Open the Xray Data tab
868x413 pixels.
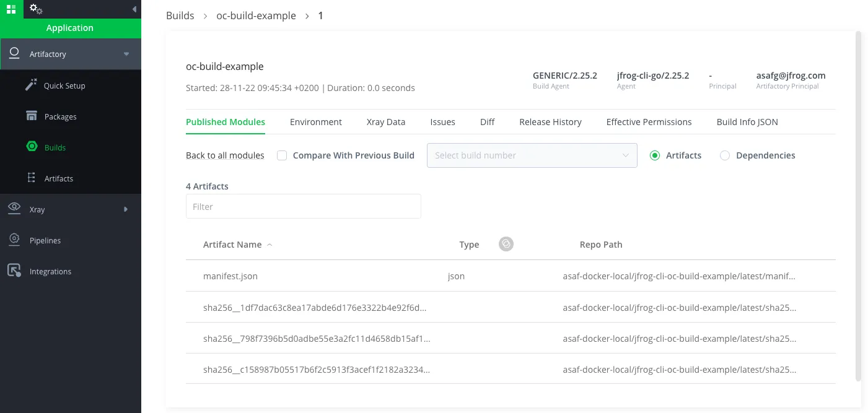click(386, 122)
